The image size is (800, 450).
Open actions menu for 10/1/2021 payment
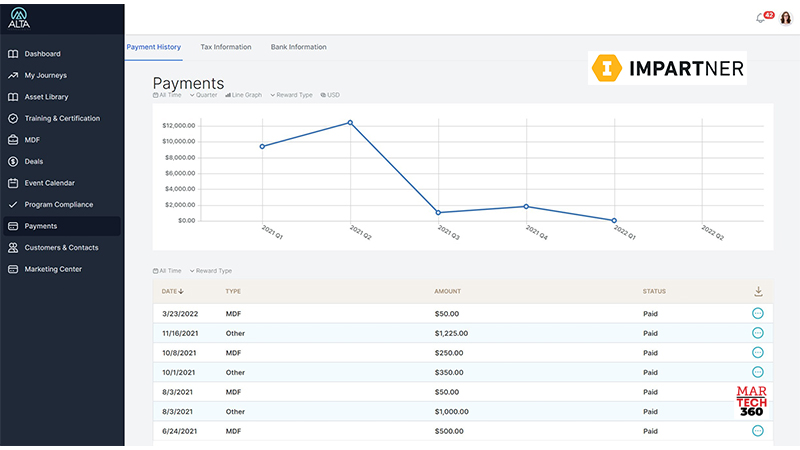758,372
